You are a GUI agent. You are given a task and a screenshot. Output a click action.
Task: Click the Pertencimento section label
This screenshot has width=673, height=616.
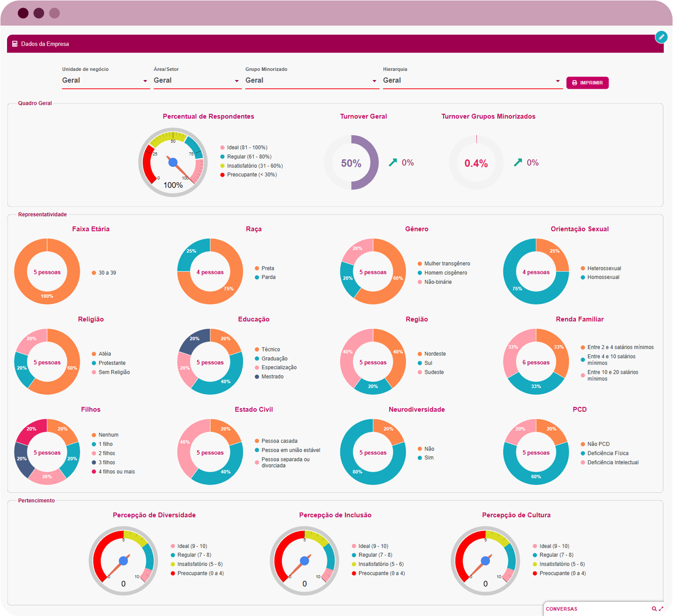(36, 500)
